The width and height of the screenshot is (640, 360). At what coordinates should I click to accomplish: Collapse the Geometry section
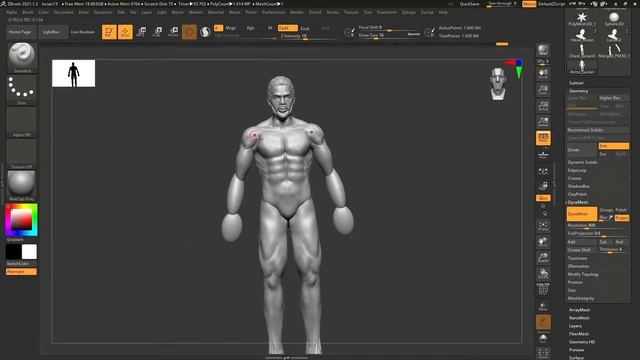(x=579, y=91)
